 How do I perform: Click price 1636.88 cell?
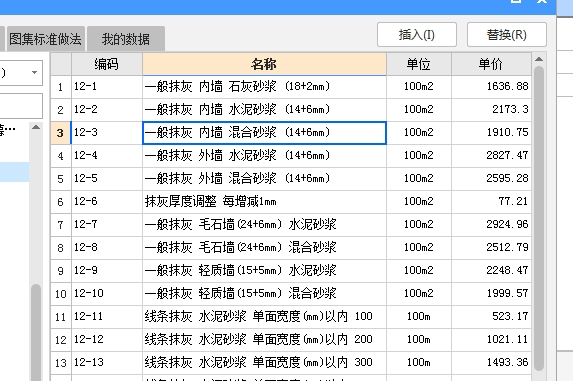491,87
